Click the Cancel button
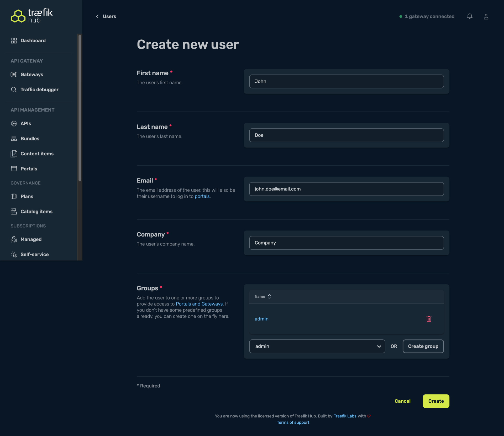The width and height of the screenshot is (504, 436). (402, 401)
